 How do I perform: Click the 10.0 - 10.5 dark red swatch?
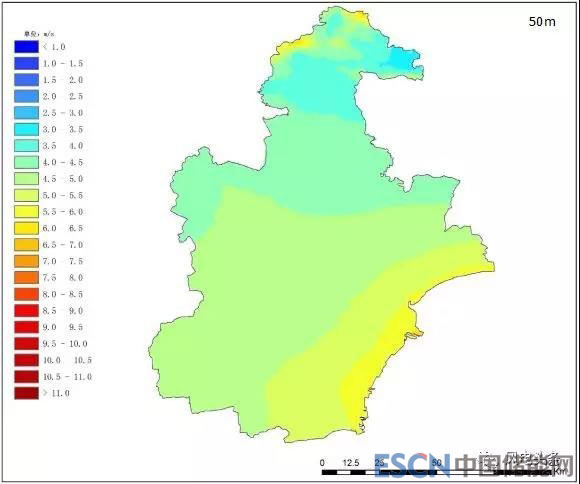point(26,360)
